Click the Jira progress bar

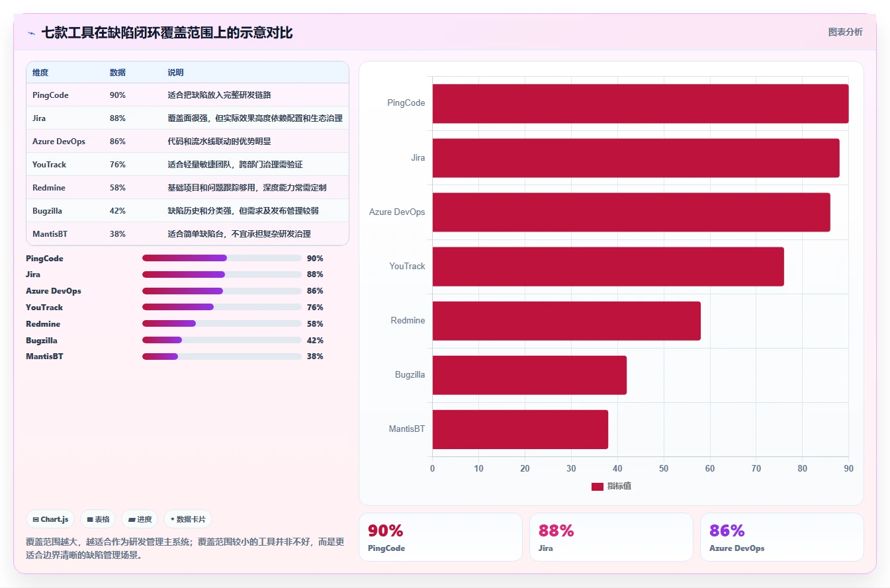[222, 274]
